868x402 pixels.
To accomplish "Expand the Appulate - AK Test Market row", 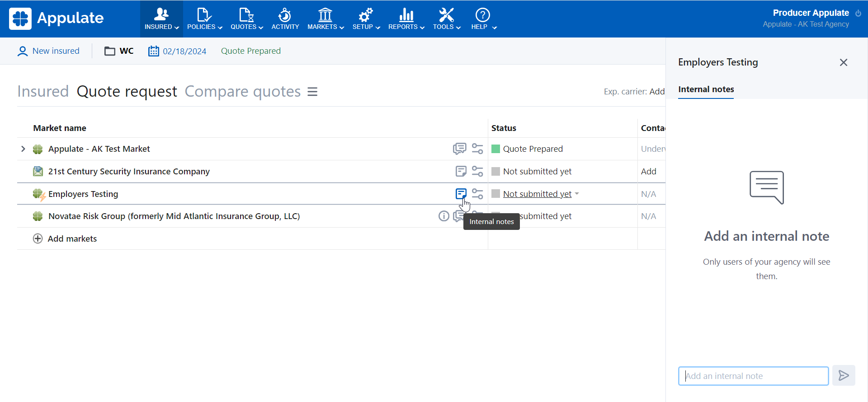I will tap(23, 149).
